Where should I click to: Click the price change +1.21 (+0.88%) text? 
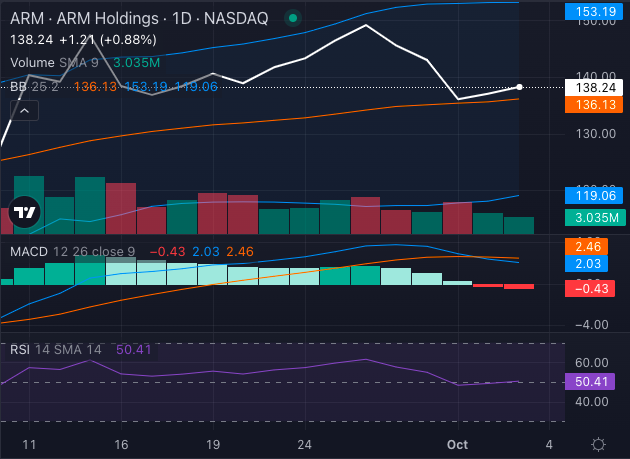click(x=108, y=40)
